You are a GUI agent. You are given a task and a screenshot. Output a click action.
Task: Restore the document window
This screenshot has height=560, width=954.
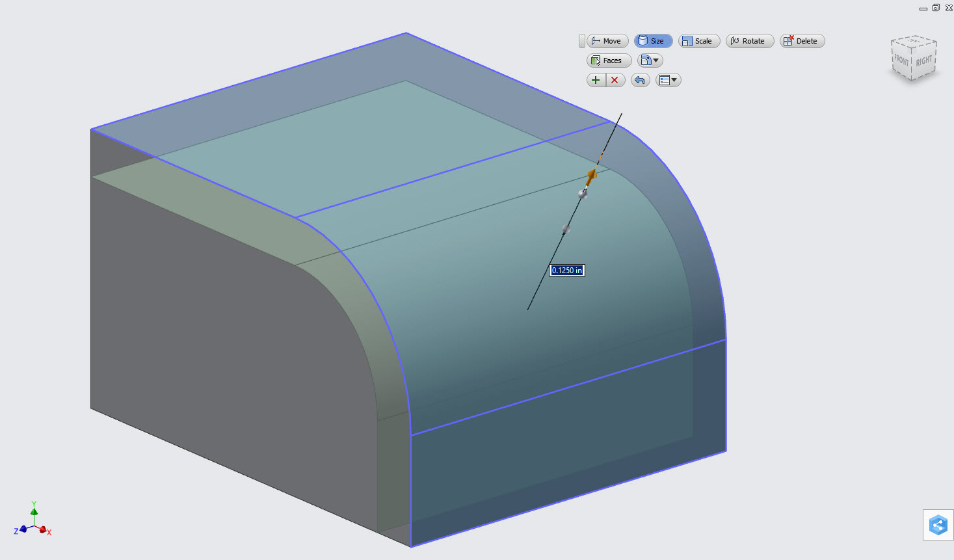(936, 8)
